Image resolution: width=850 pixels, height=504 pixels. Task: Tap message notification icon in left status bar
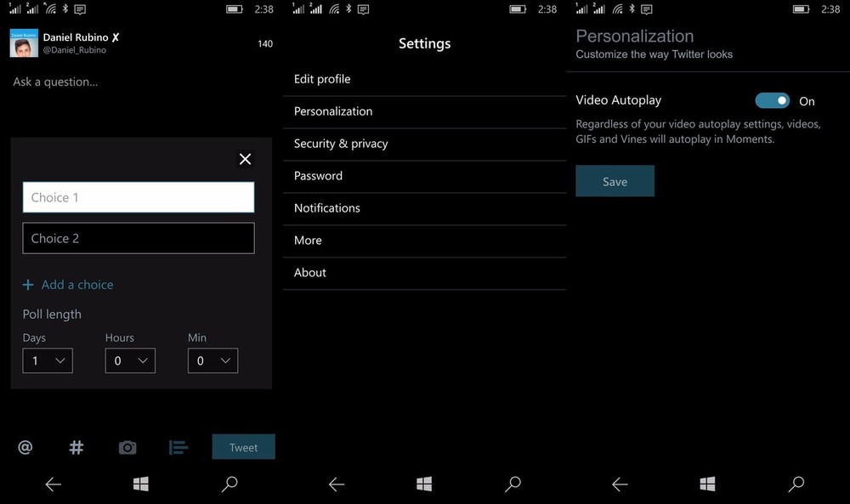80,9
